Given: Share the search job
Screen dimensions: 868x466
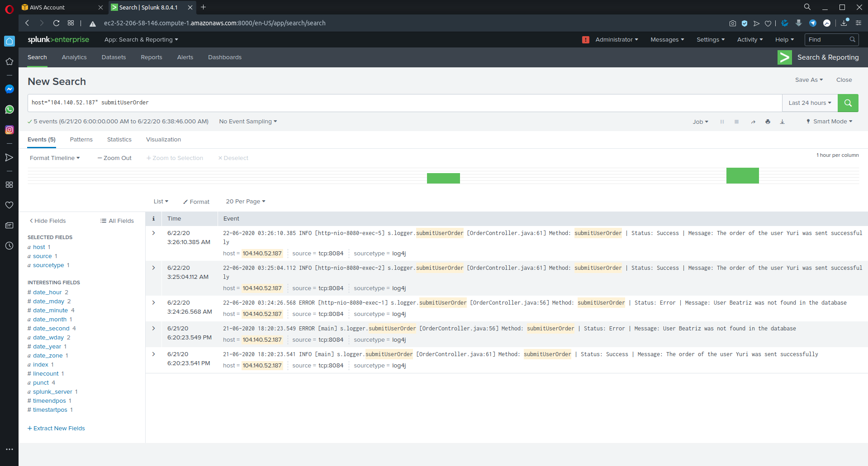Looking at the screenshot, I should pos(753,122).
